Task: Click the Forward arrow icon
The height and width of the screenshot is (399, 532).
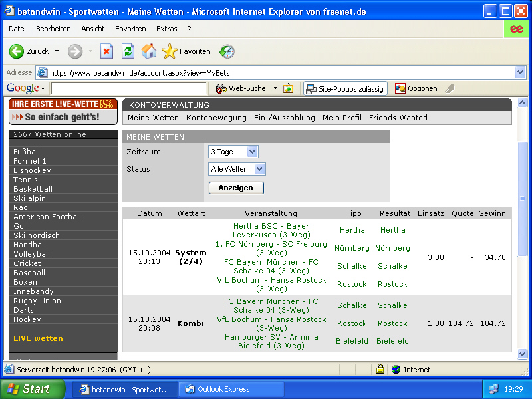Action: click(75, 52)
